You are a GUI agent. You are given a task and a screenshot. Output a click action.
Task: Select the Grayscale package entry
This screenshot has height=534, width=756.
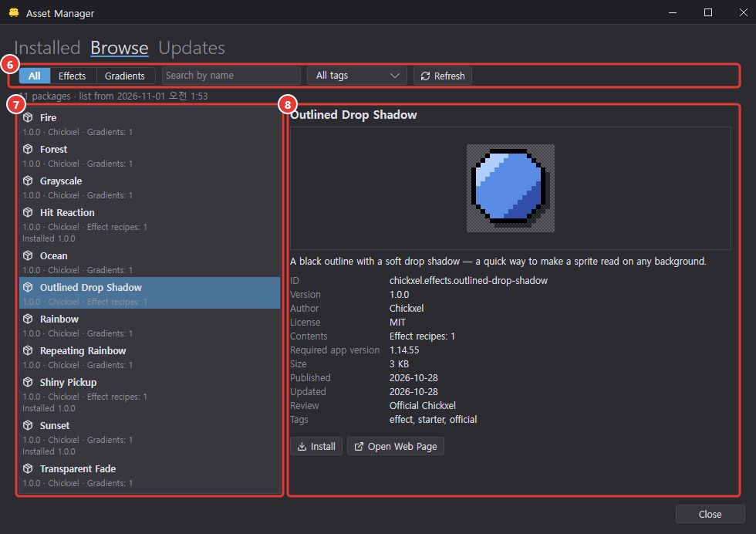pyautogui.click(x=150, y=188)
